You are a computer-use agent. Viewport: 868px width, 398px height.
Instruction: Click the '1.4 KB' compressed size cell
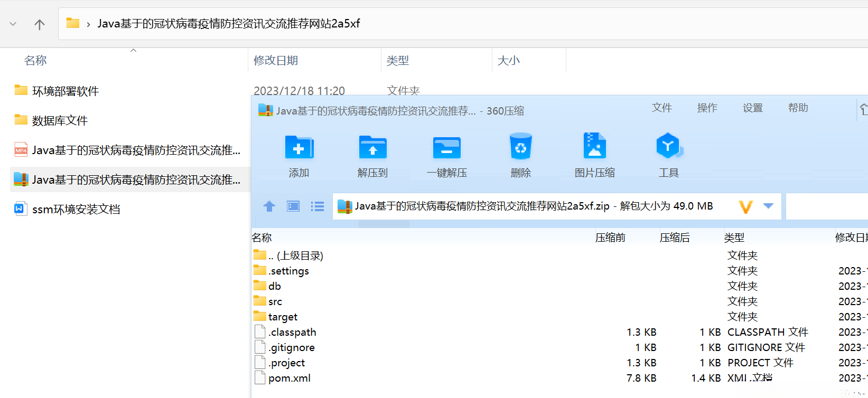click(x=706, y=378)
